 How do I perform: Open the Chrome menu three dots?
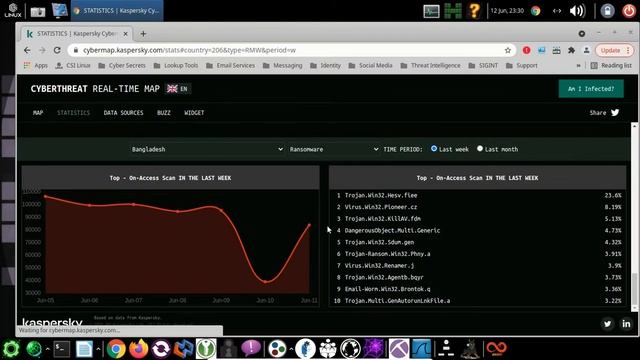[x=628, y=50]
